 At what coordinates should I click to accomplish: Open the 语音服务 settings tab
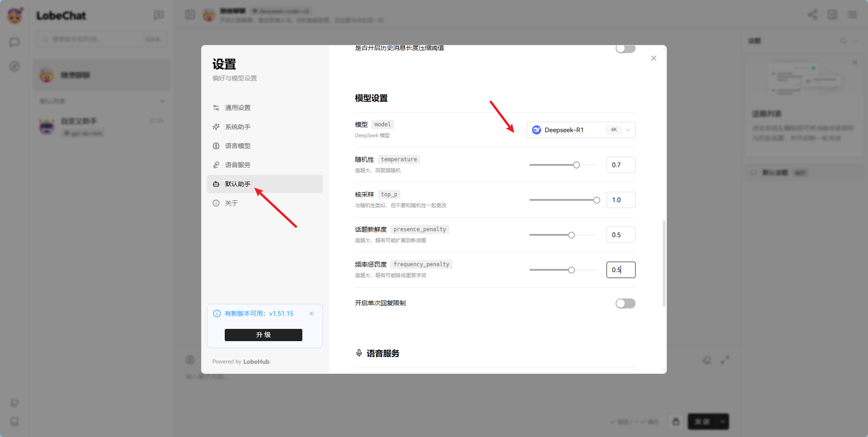(265, 165)
